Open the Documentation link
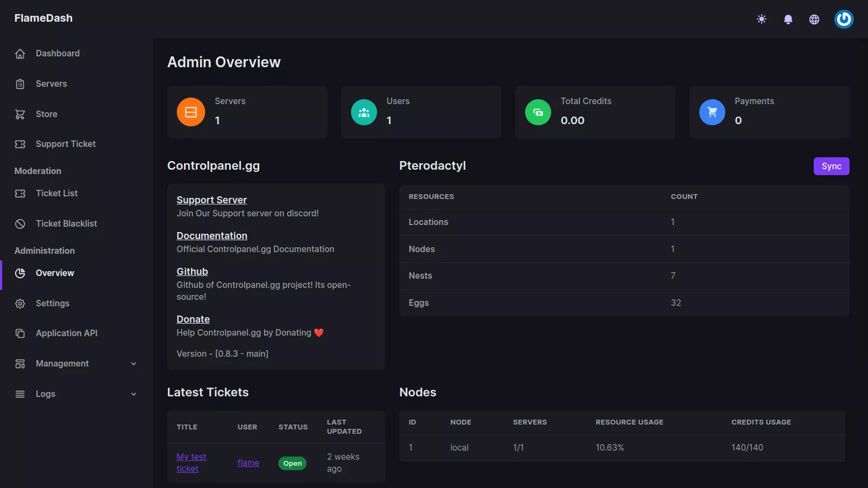The width and height of the screenshot is (868, 488). pos(212,236)
